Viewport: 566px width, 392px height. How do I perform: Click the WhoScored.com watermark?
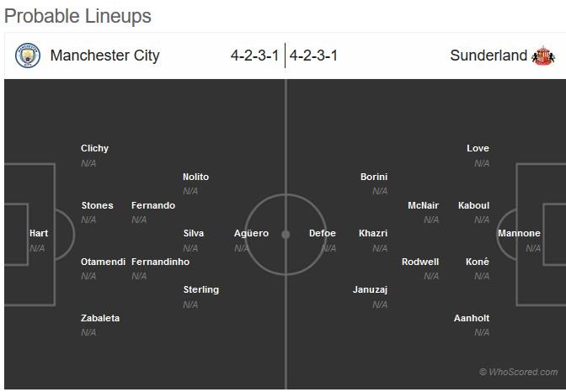click(518, 372)
